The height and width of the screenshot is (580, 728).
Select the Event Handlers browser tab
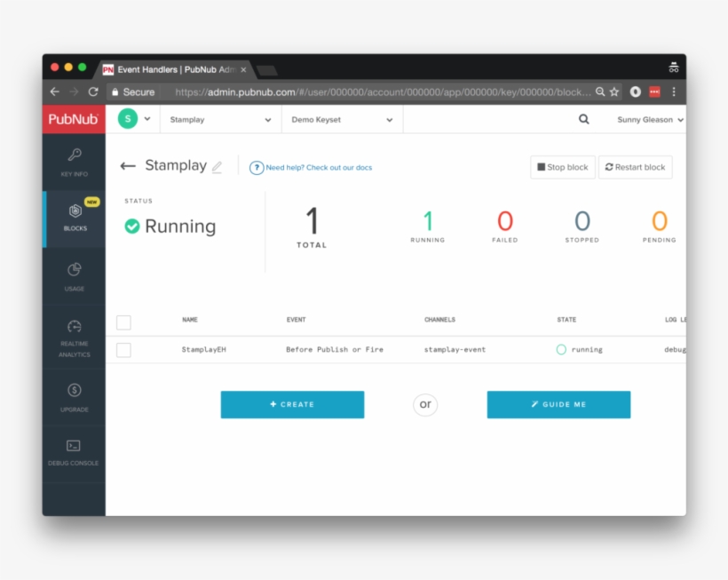click(176, 69)
